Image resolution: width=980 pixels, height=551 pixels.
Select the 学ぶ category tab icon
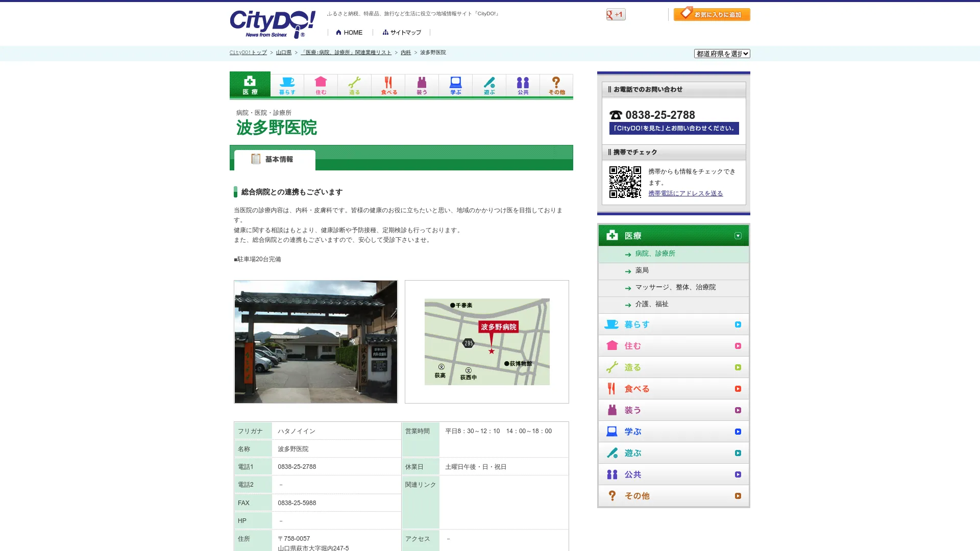coord(456,85)
